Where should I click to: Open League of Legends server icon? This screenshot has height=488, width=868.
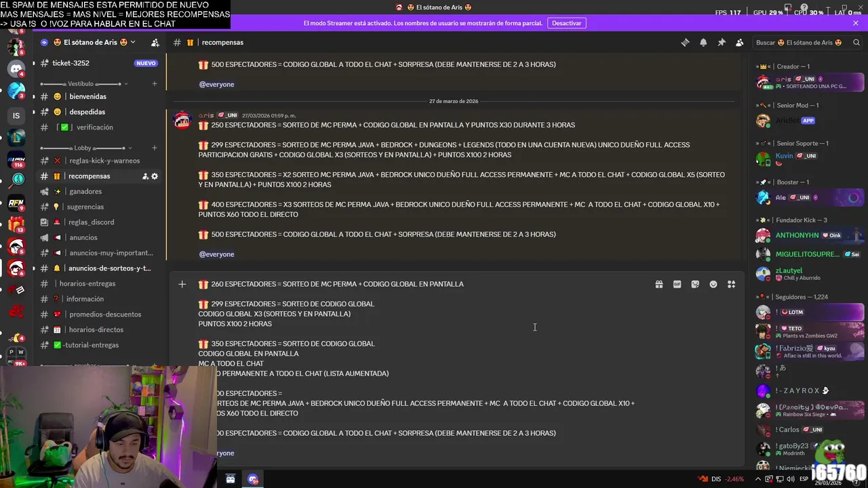[x=16, y=138]
